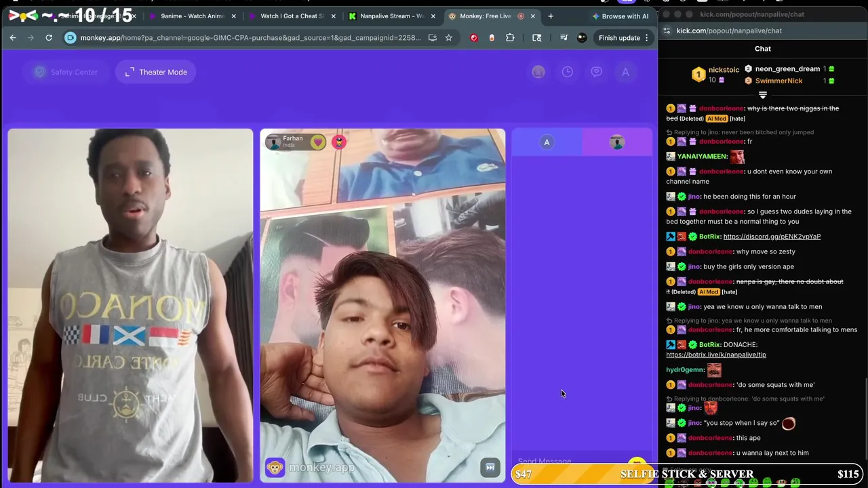Screen dimensions: 868x488
Task: Click the jump-to-latest arrow in Kick chat
Action: [x=763, y=95]
